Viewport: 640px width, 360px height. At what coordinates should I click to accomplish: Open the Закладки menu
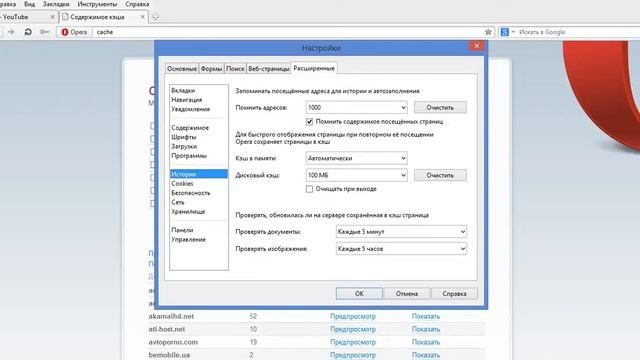tap(56, 4)
